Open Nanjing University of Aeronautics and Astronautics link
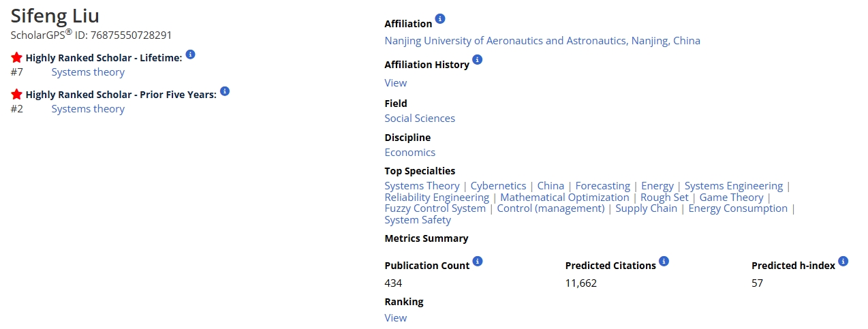 tap(542, 41)
